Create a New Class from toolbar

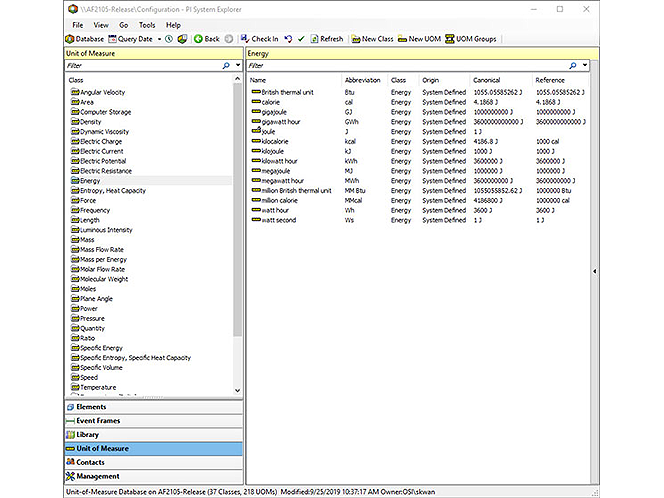(x=372, y=39)
